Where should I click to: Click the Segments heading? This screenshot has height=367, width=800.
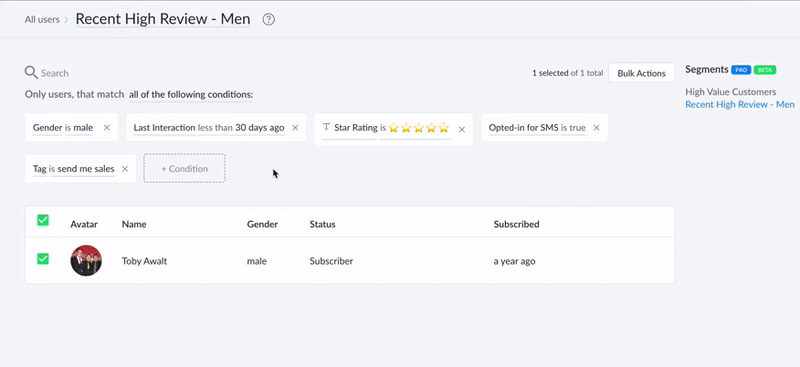[x=707, y=69]
